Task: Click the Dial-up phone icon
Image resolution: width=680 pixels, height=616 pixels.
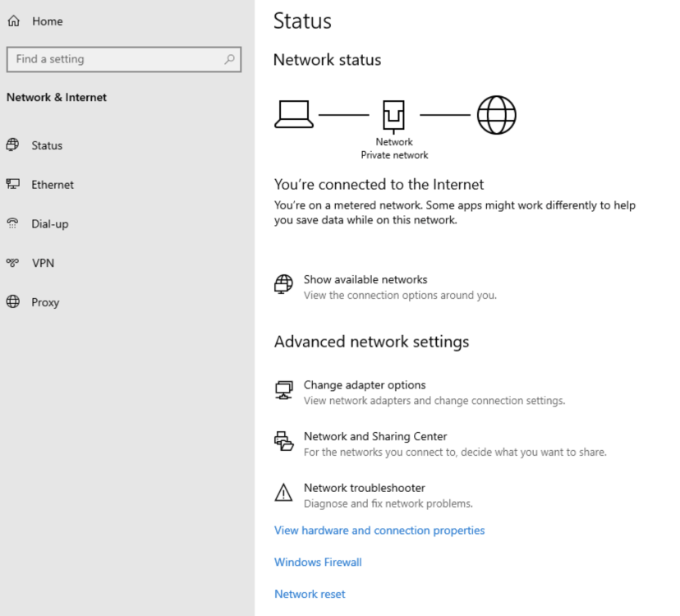Action: pyautogui.click(x=12, y=223)
